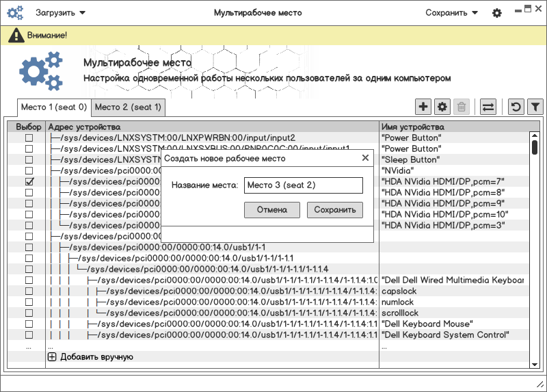Switch to Место 2 (seat 1) tab
The width and height of the screenshot is (547, 392).
(x=128, y=107)
